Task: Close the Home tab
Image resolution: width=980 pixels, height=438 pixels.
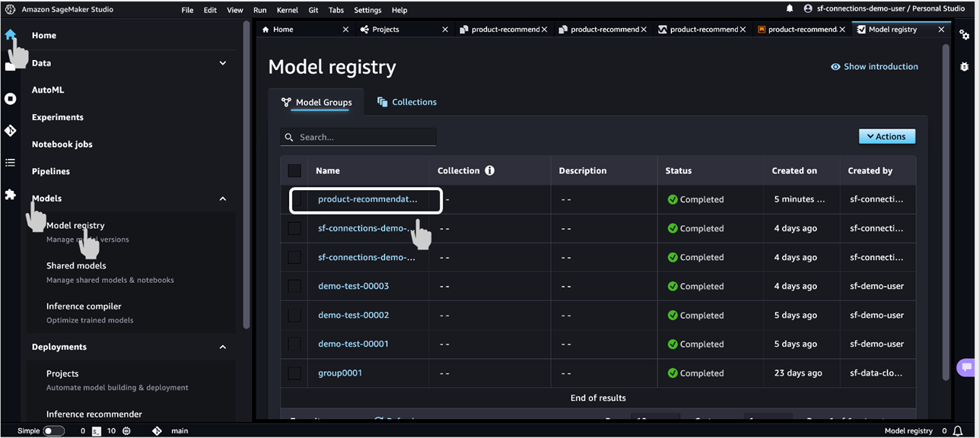Action: tap(345, 30)
